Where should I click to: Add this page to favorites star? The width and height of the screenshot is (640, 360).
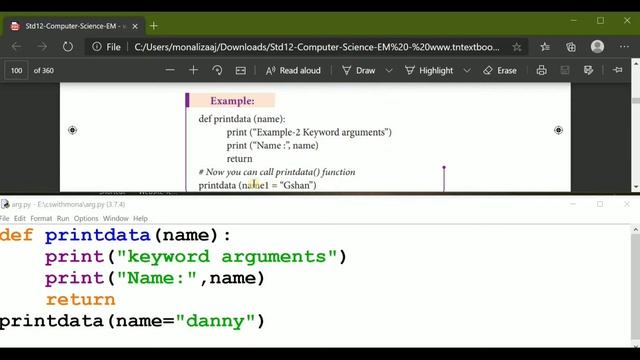tap(517, 47)
